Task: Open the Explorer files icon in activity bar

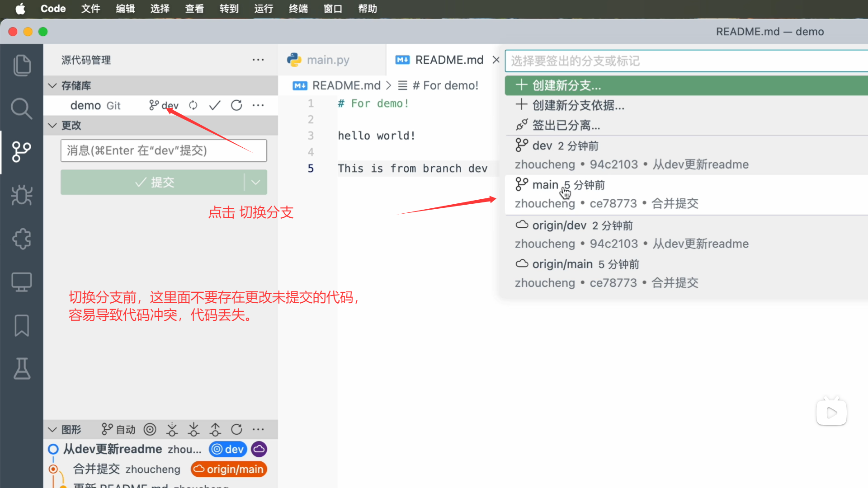Action: [x=22, y=66]
